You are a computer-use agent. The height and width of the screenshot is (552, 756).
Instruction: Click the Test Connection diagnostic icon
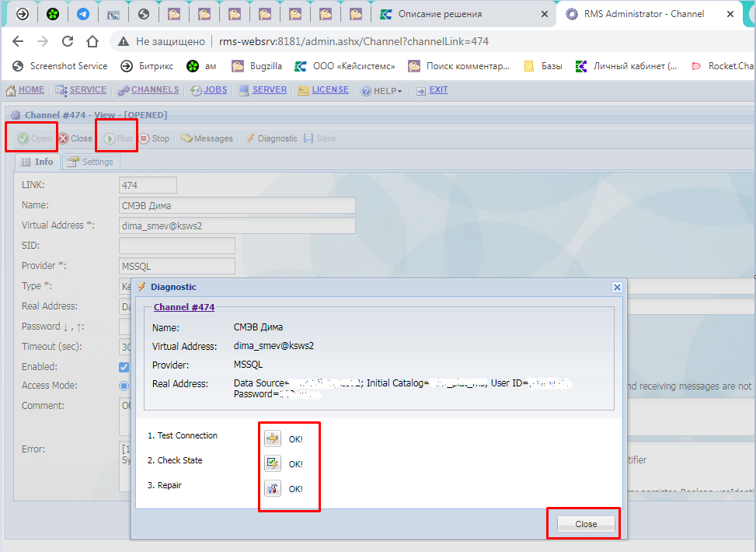273,438
